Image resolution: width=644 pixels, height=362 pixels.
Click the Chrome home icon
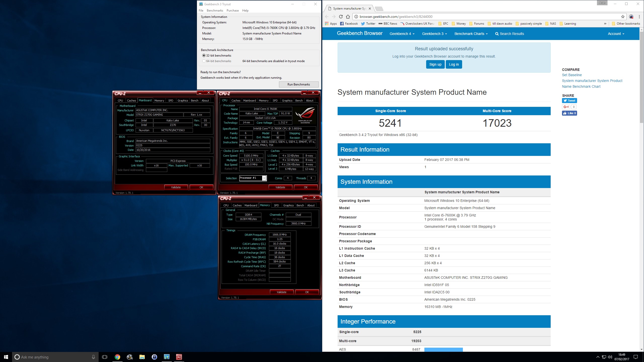click(x=348, y=17)
